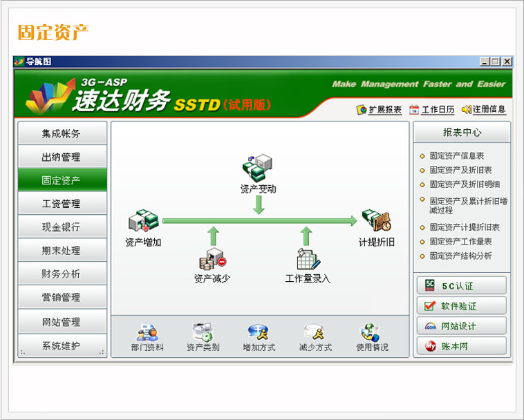Open the 注册信息 link text
The image size is (524, 420).
click(489, 109)
